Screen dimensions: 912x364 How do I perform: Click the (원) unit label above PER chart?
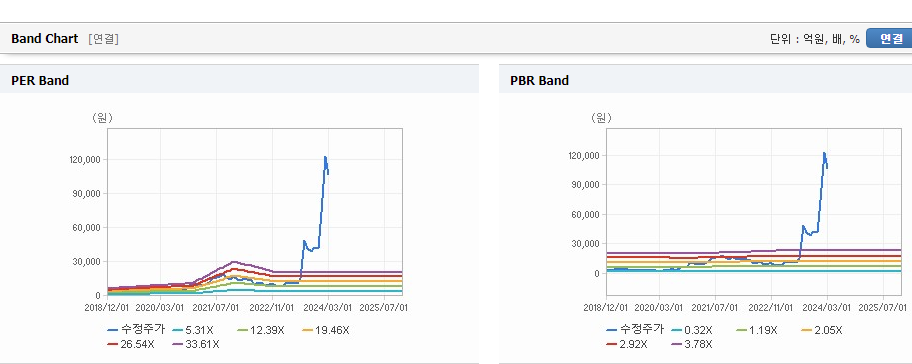[102, 117]
